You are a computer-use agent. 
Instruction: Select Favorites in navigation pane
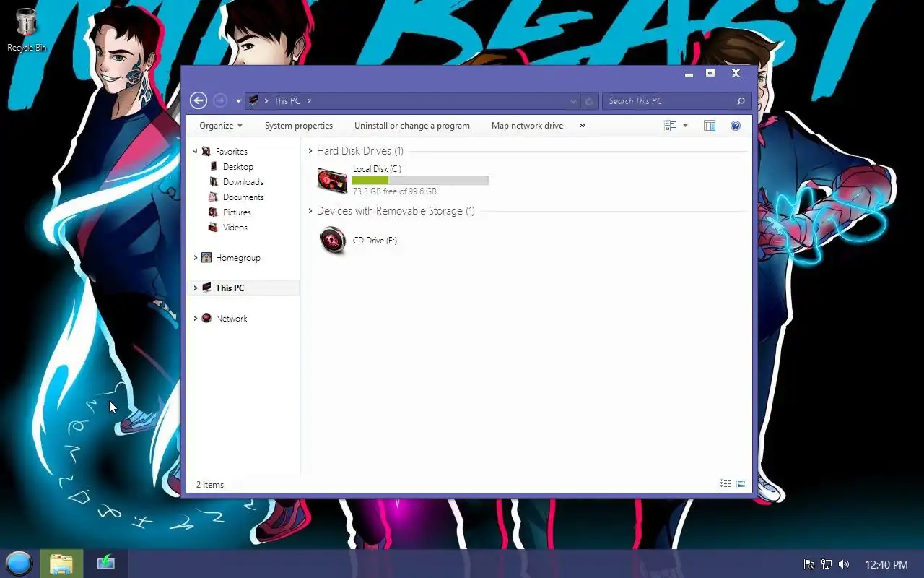pos(231,152)
